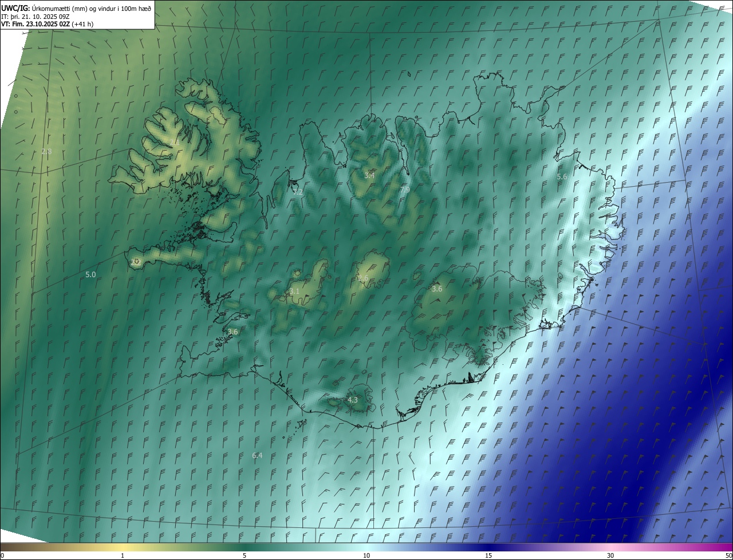Click the 50 tick ending the colour scale
The height and width of the screenshot is (560, 733).
[728, 555]
